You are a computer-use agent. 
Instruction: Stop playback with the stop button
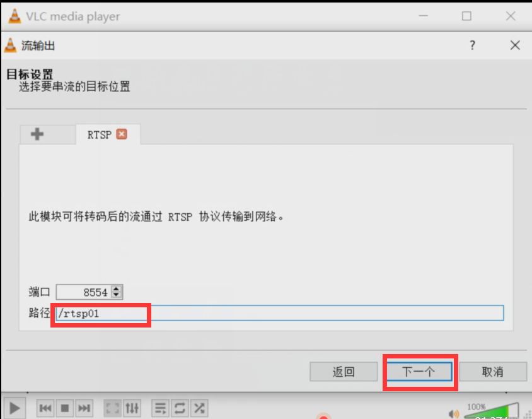65,408
